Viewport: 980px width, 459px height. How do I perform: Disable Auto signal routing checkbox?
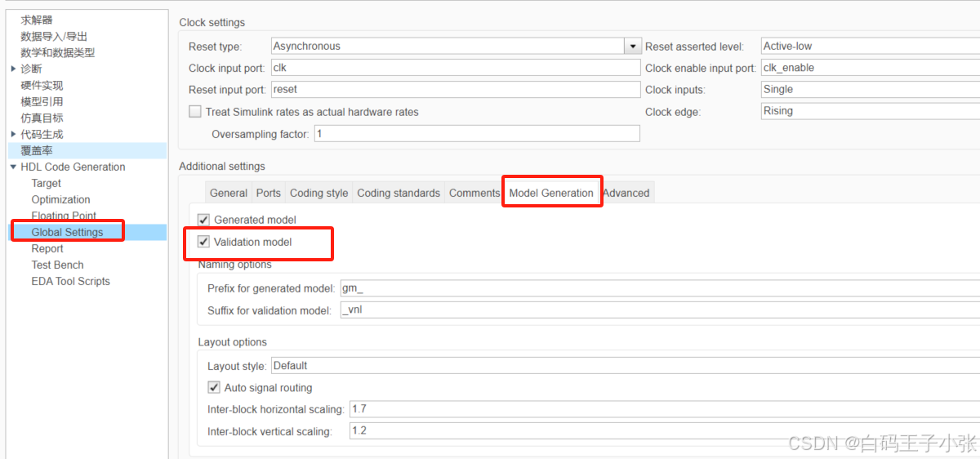click(x=214, y=388)
